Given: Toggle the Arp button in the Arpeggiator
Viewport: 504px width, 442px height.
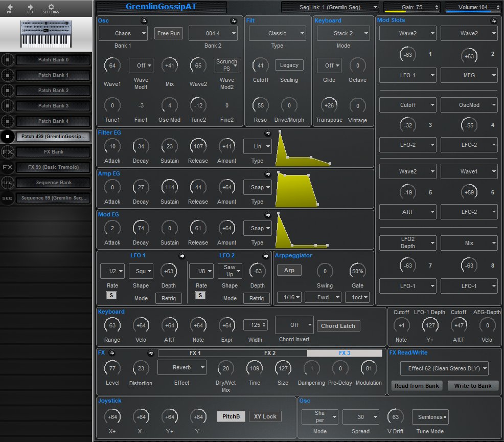Looking at the screenshot, I should click(289, 270).
